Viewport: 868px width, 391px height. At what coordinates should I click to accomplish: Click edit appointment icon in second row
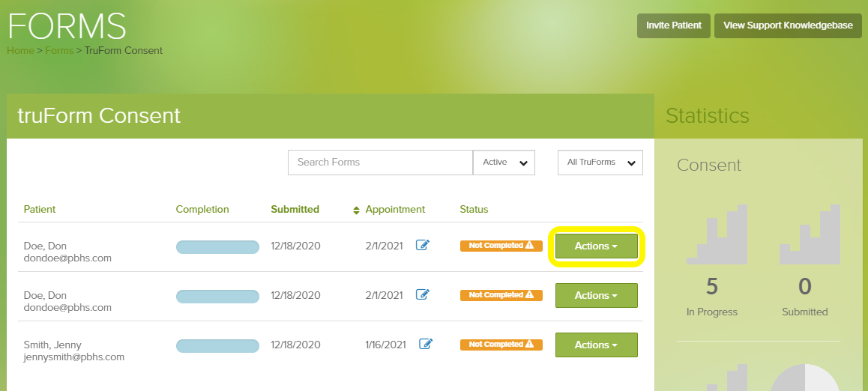423,295
